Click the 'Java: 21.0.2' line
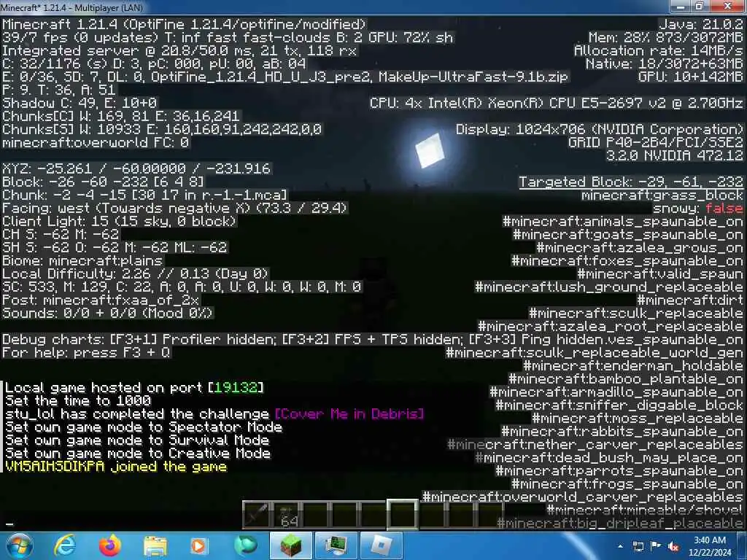Image resolution: width=747 pixels, height=560 pixels. [701, 24]
